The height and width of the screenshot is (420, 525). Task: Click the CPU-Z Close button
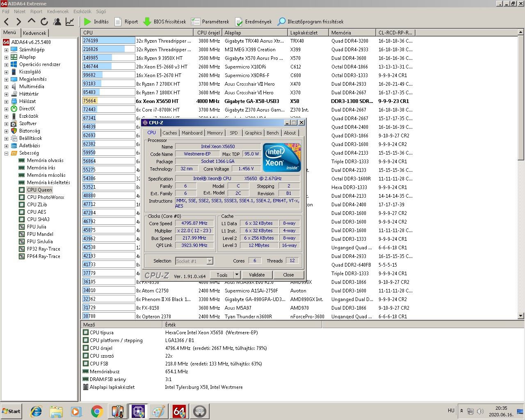[288, 275]
